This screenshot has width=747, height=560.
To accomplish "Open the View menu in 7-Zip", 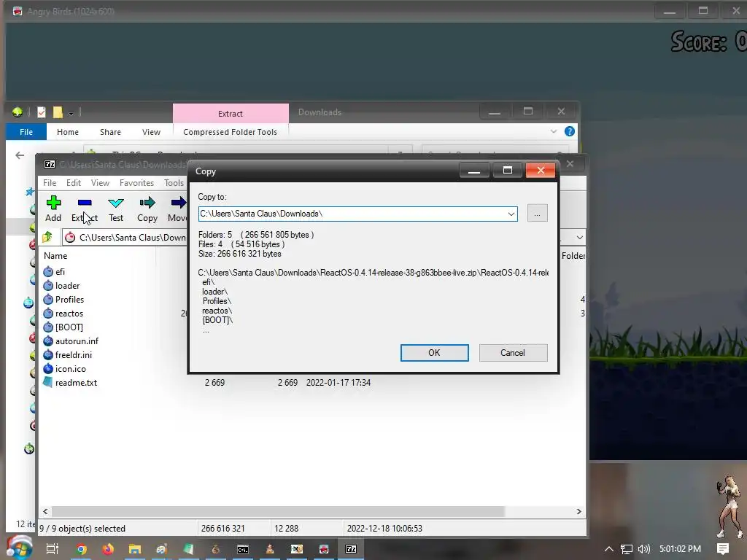I will [x=100, y=183].
